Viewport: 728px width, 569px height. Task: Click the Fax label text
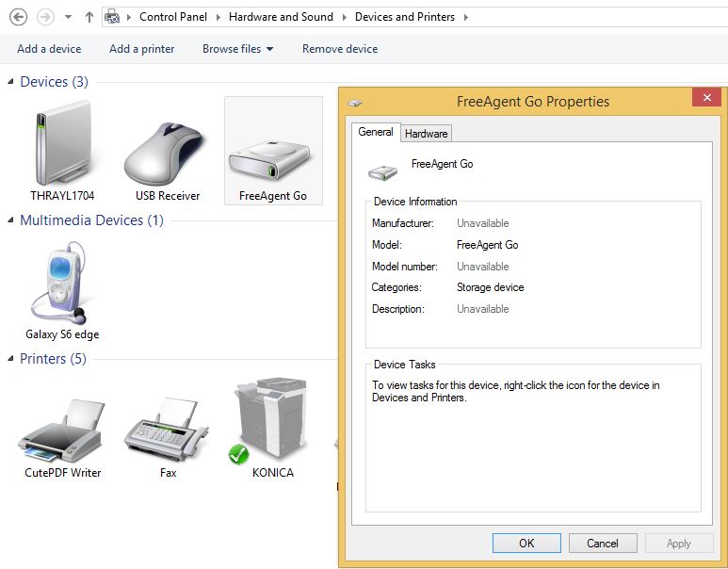(x=168, y=473)
